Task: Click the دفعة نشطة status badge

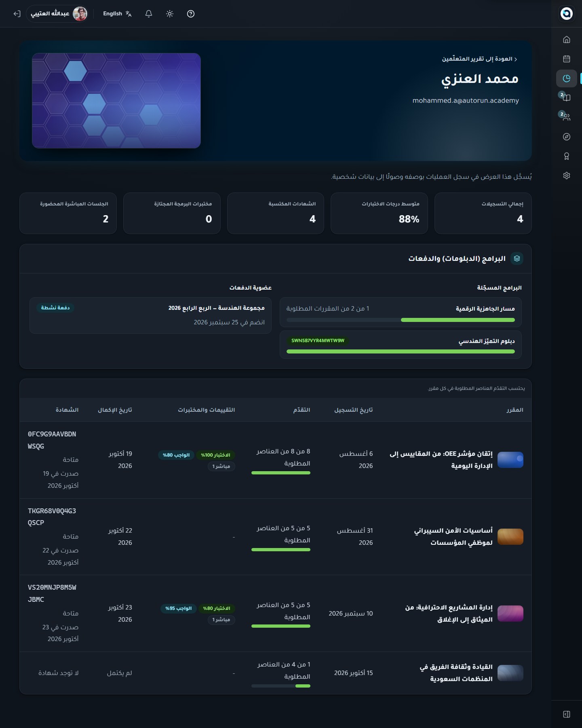Action: [x=55, y=308]
